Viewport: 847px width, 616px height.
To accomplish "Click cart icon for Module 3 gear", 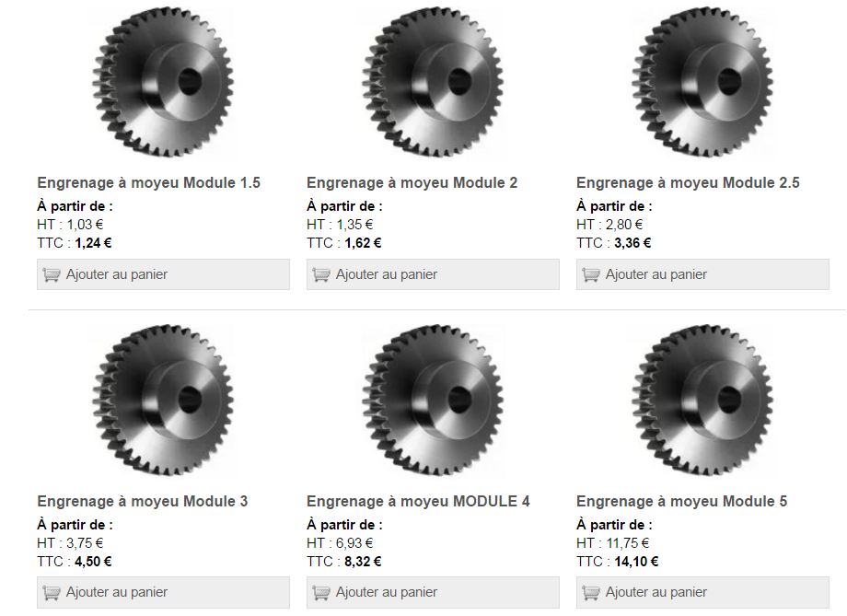I will click(x=52, y=593).
